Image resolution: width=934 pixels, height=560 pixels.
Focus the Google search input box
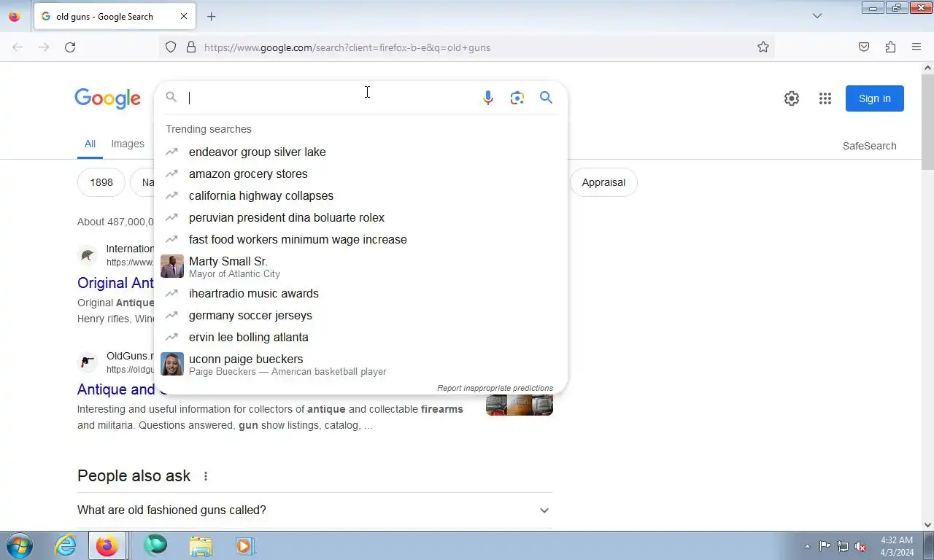pos(331,98)
